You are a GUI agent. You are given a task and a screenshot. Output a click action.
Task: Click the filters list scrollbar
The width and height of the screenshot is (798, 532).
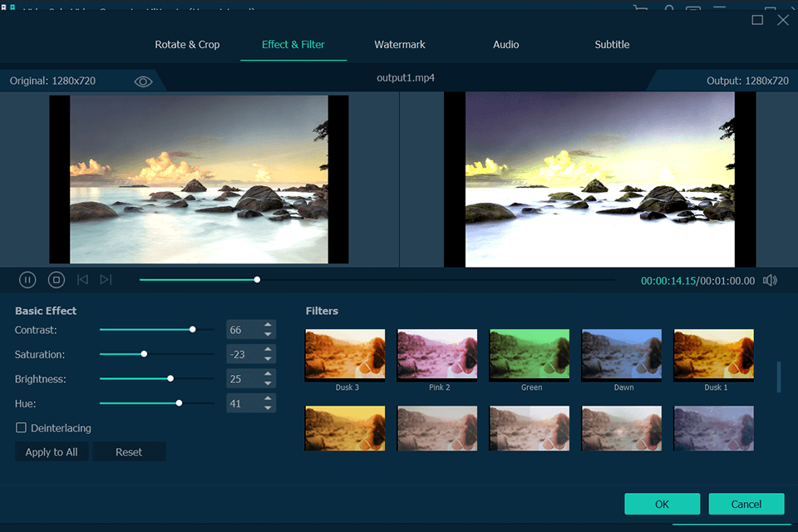tap(779, 377)
